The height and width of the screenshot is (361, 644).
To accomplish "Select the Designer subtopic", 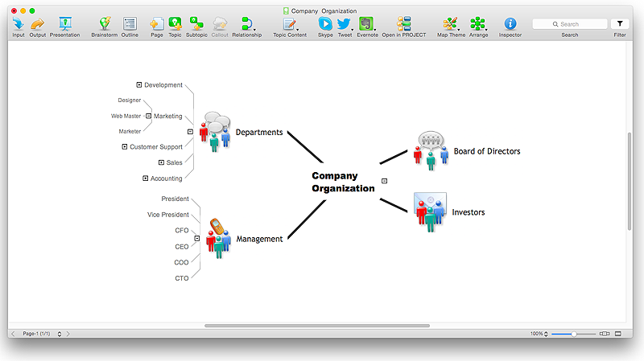I will point(130,100).
